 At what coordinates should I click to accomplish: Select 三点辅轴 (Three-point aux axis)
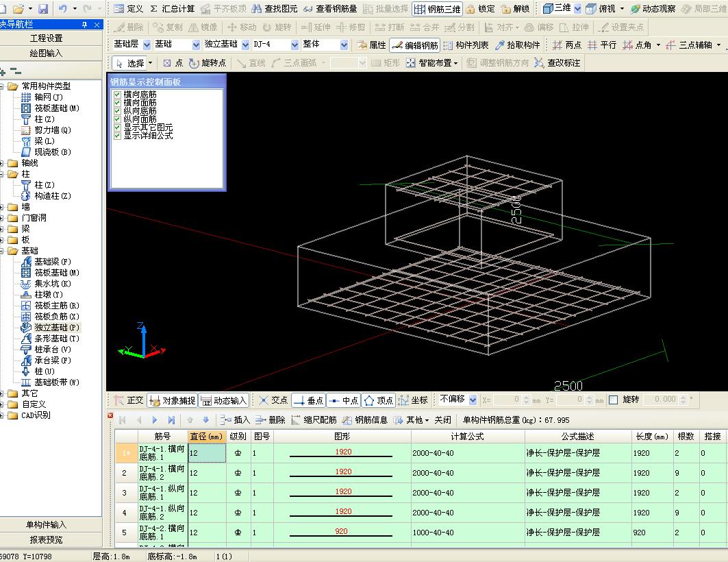689,45
